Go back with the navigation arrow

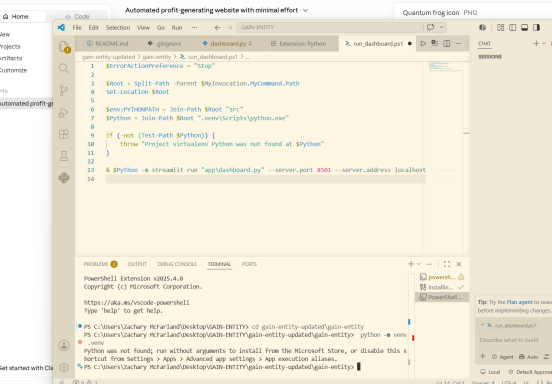tap(218, 27)
